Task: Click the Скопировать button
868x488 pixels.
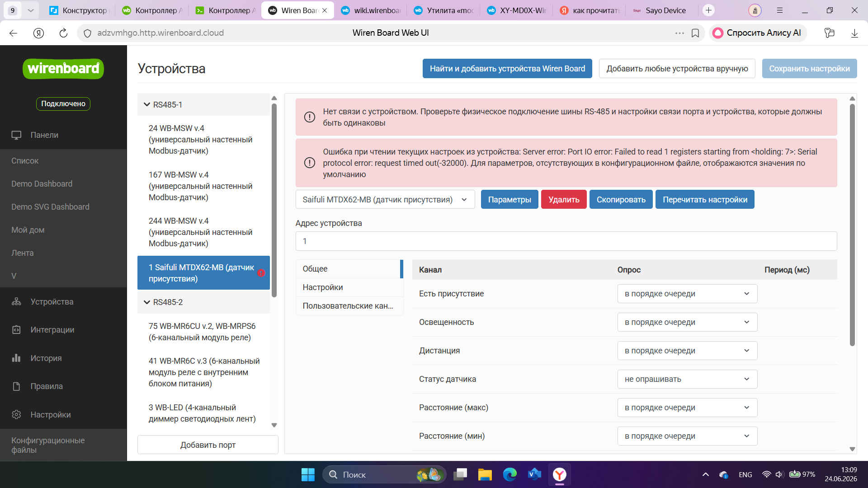Action: click(621, 200)
